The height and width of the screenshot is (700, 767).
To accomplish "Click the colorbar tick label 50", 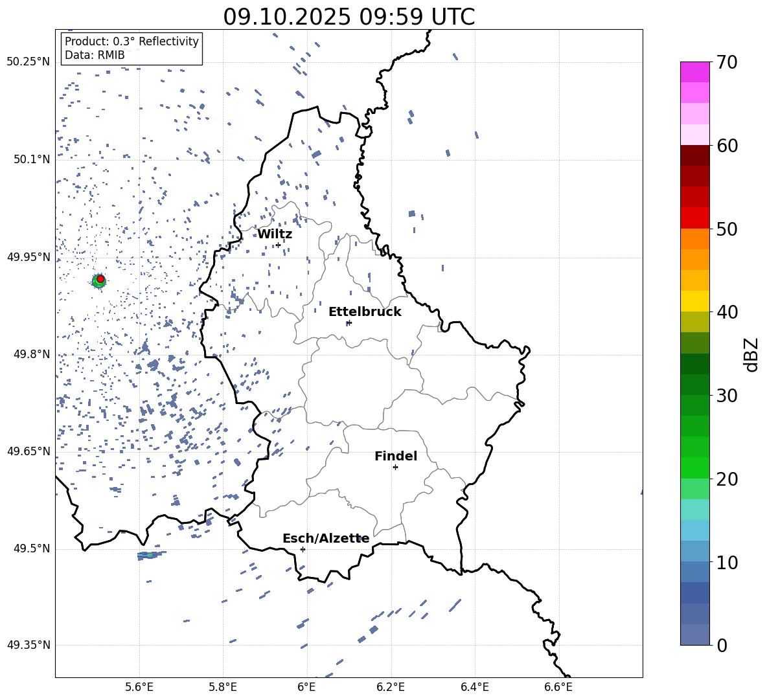I will pyautogui.click(x=727, y=229).
